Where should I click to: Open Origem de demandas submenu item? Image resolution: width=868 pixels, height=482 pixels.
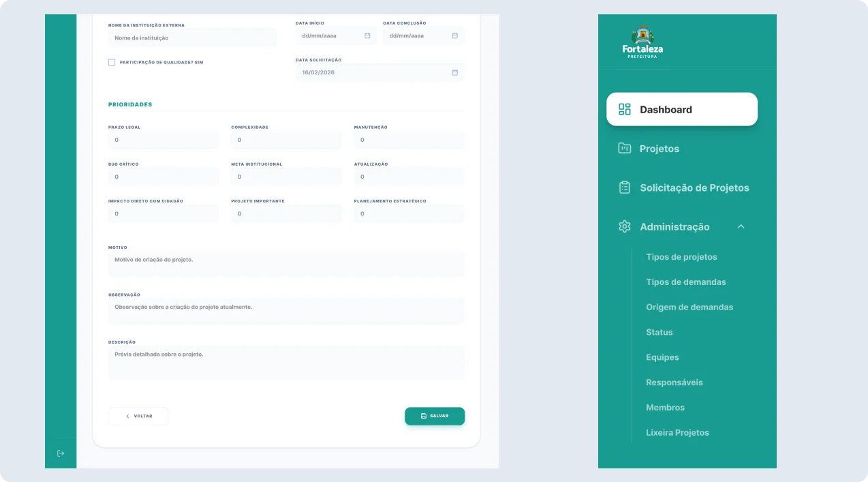pos(689,307)
